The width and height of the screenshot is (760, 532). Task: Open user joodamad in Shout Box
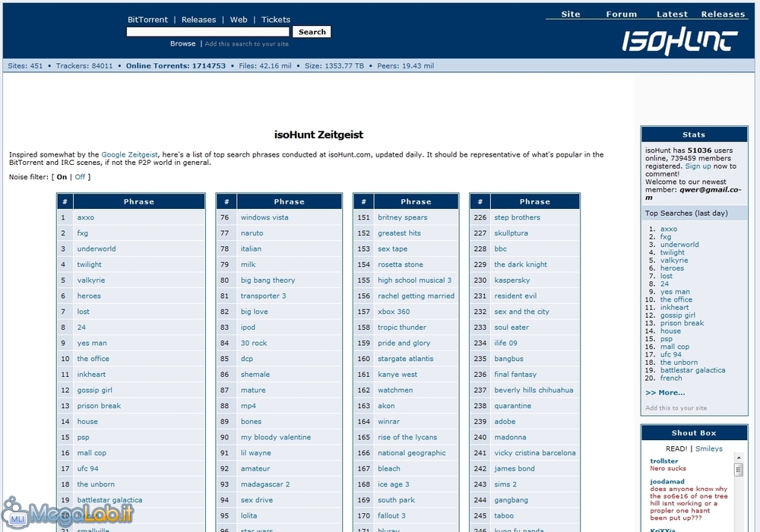coord(667,481)
